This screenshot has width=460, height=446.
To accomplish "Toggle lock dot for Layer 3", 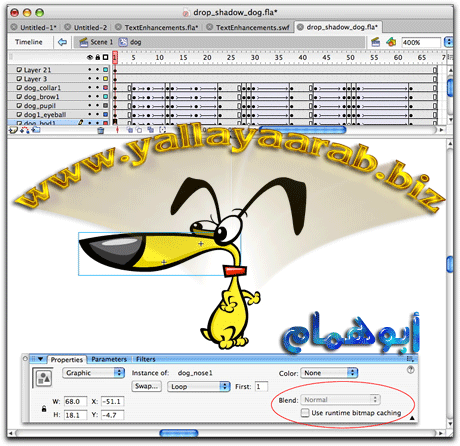I will pos(97,79).
